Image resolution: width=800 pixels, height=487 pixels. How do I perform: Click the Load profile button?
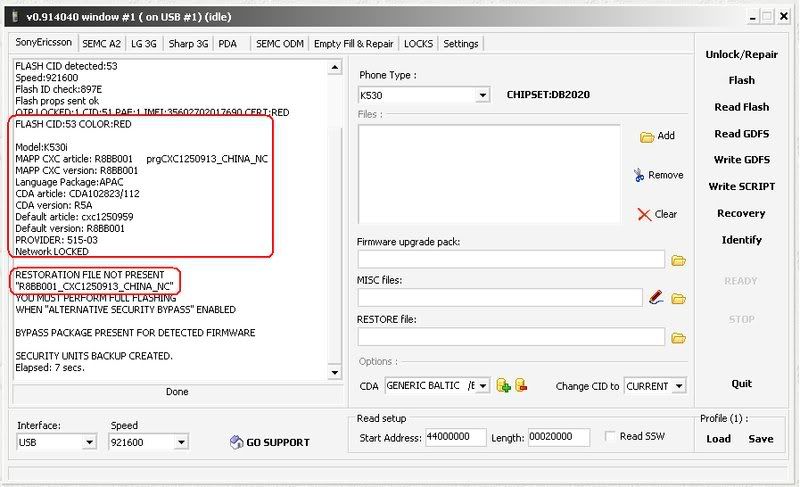718,439
